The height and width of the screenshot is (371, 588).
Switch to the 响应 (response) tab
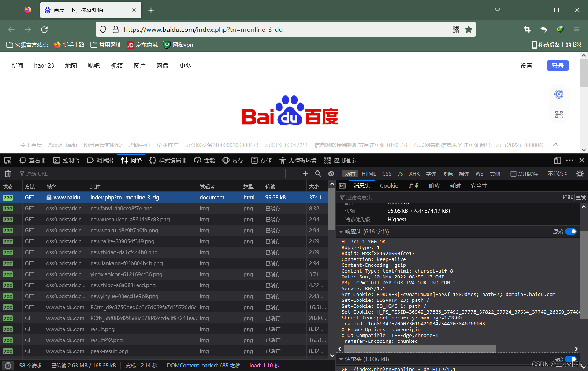coord(434,186)
